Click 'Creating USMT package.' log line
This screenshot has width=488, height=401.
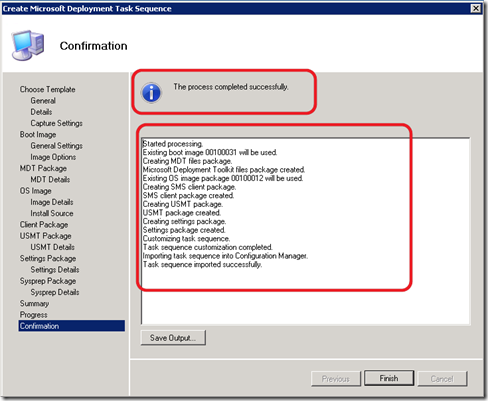183,204
